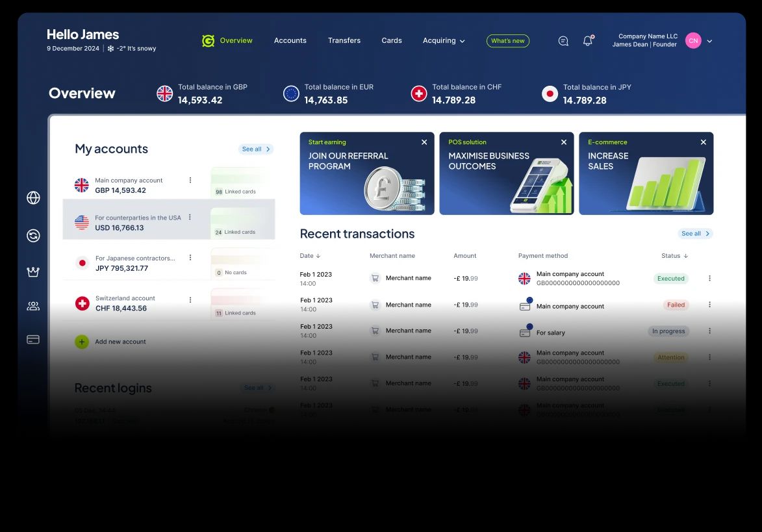762x532 pixels.
Task: Sort transactions by Status column
Action: click(674, 256)
